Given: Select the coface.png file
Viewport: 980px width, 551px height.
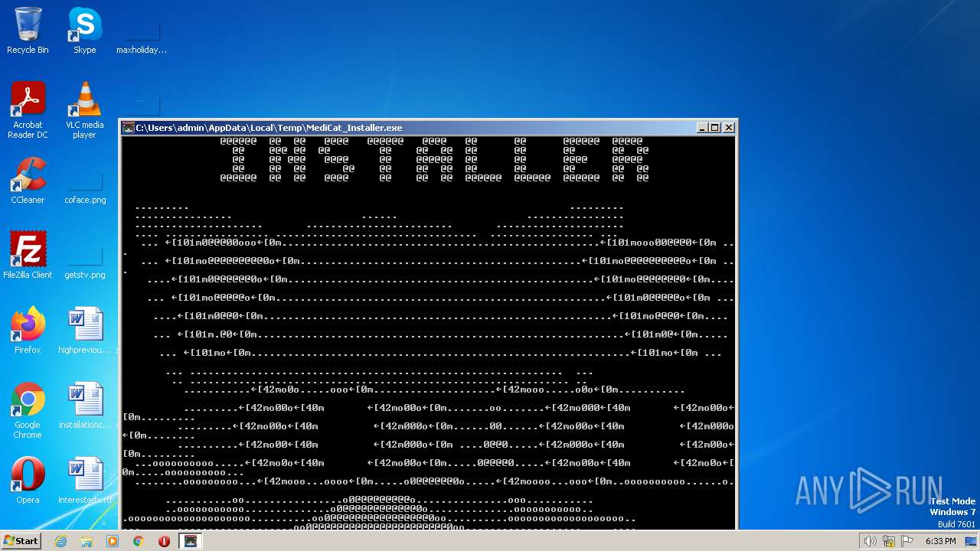Looking at the screenshot, I should click(85, 185).
